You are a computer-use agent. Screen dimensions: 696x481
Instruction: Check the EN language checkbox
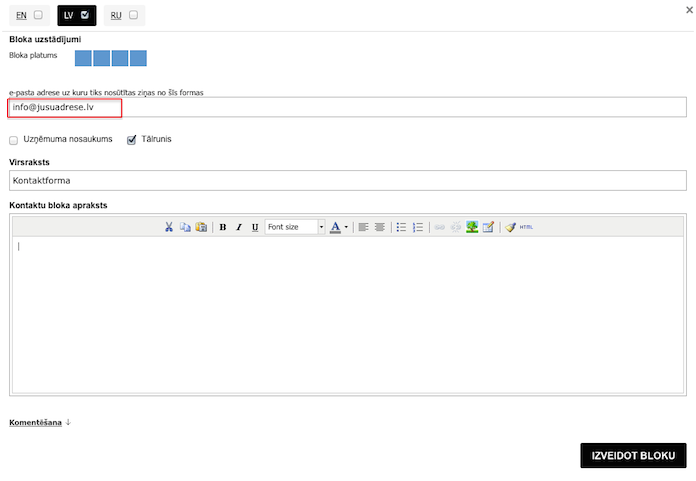[x=39, y=15]
